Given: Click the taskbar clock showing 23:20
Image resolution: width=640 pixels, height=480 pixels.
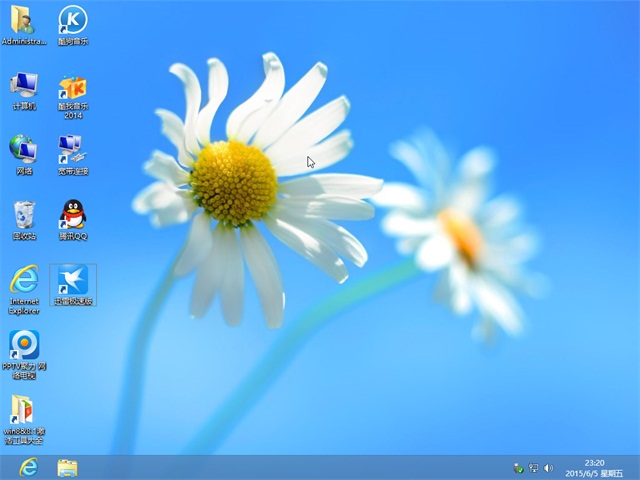Looking at the screenshot, I should point(594,462).
